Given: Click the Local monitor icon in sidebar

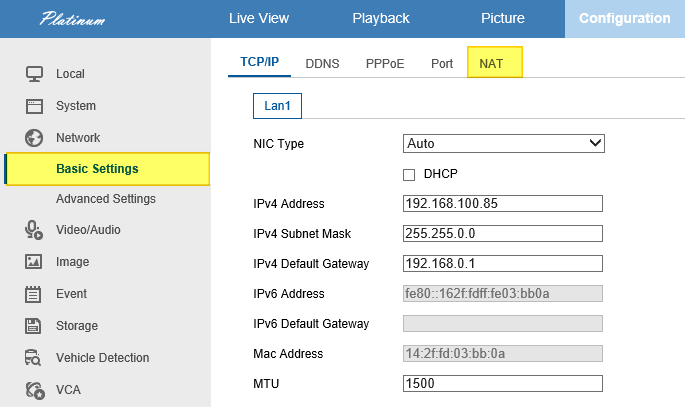Looking at the screenshot, I should [35, 74].
